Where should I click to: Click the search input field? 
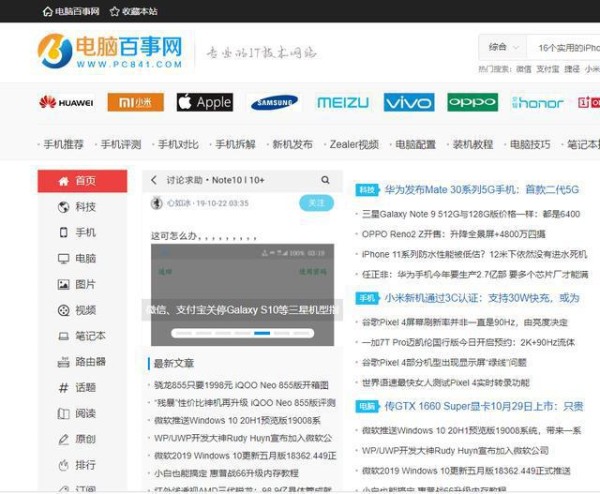[x=563, y=47]
